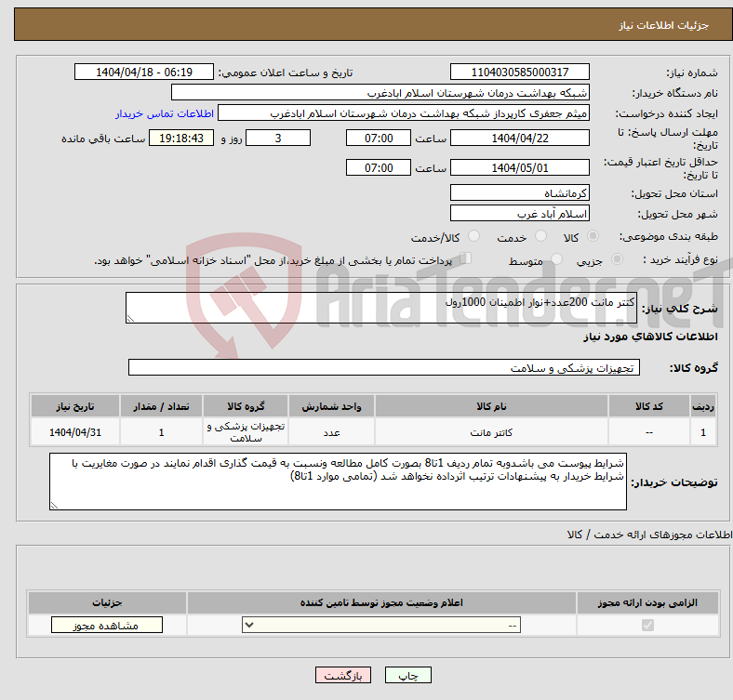This screenshot has width=733, height=700.
Task: Click the remaining time field 19:18:43
Action: 181,138
